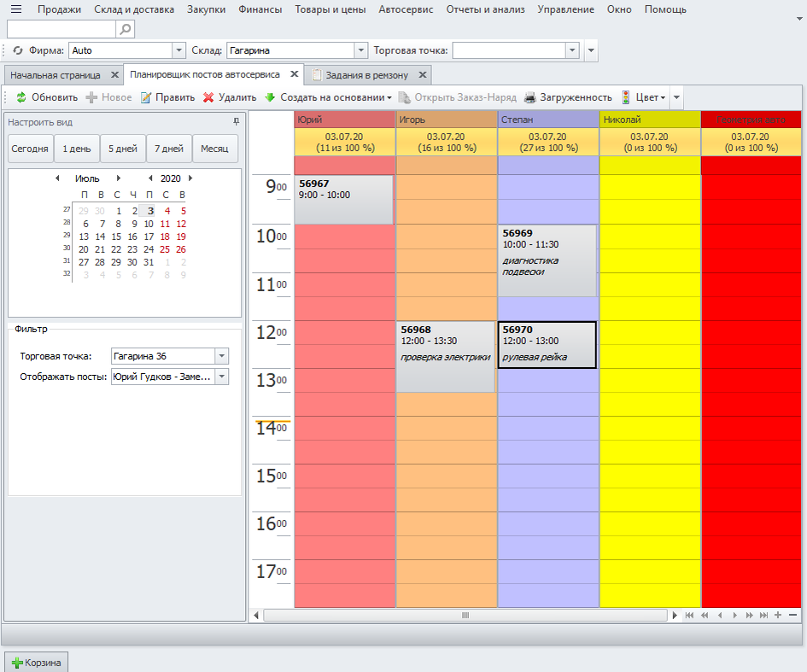Open the Автосервис menu
Image resolution: width=807 pixels, height=672 pixels.
click(406, 9)
